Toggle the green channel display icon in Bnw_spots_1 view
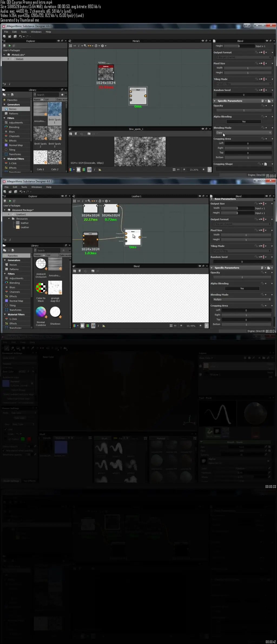 pos(84,170)
